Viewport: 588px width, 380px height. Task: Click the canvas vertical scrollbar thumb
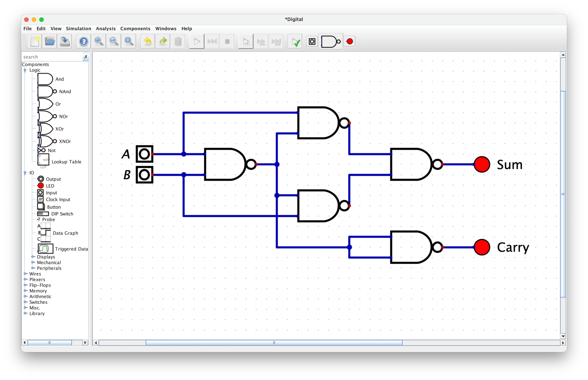pyautogui.click(x=563, y=194)
